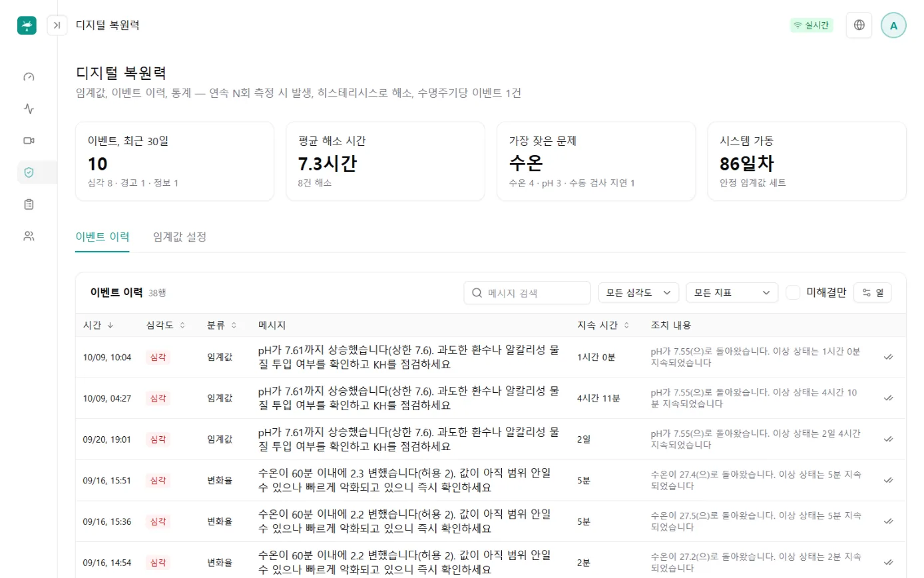Click the 가장 잦은 문제 stat card

(x=596, y=161)
